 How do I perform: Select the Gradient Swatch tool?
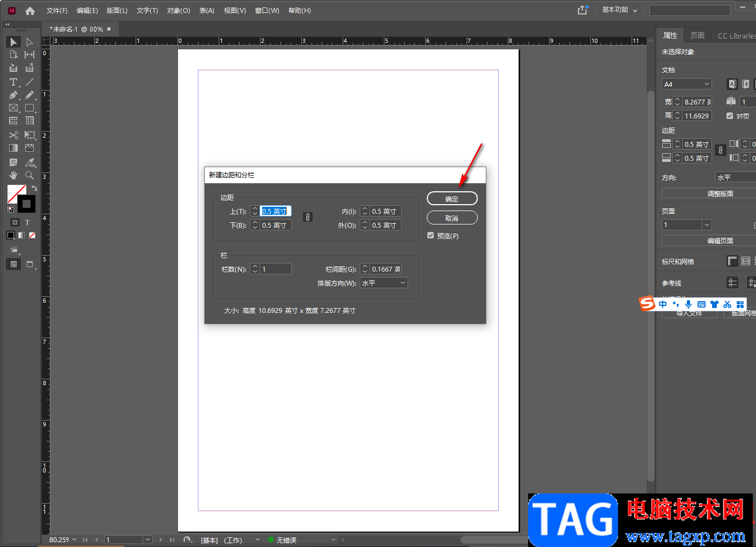[13, 148]
